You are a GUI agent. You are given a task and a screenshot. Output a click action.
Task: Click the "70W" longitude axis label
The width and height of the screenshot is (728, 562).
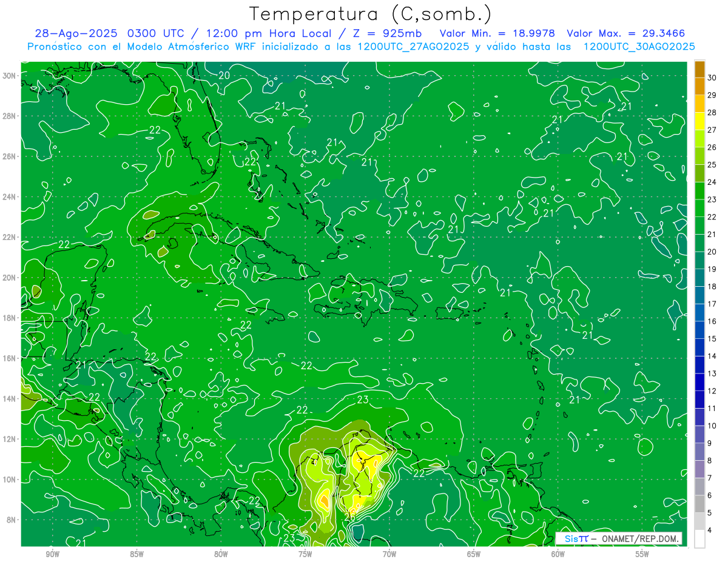[389, 553]
